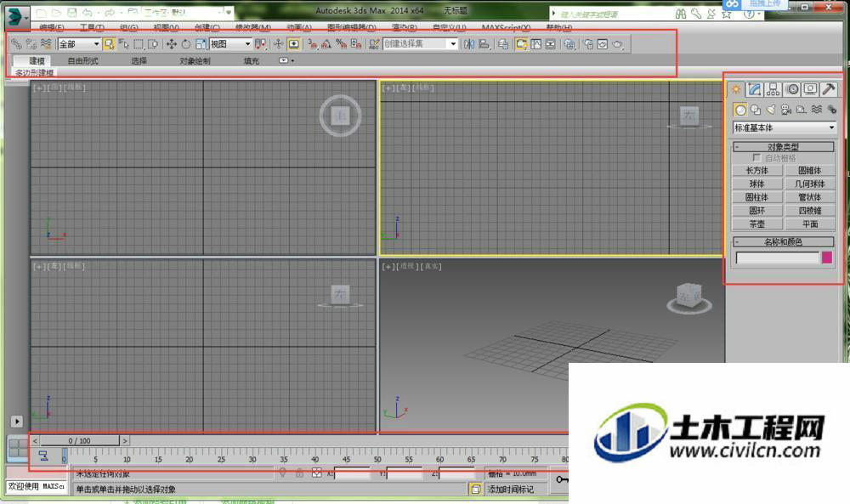
Task: Toggle Keyboard Shortcut Override icon
Action: 294,44
